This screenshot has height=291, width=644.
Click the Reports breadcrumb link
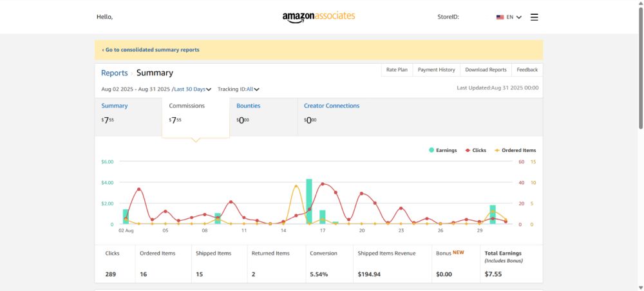[x=115, y=73]
